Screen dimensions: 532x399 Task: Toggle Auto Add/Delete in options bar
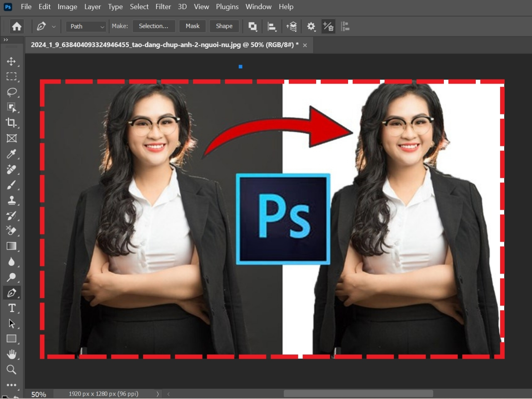328,26
